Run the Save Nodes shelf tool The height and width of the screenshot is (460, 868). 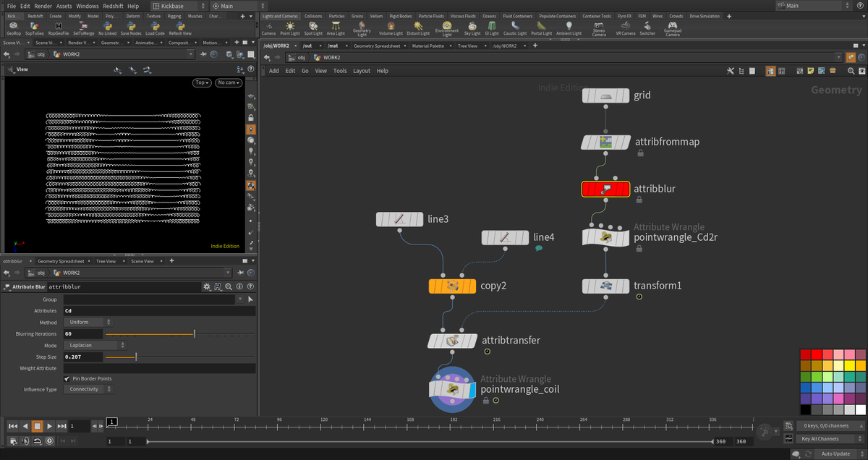[131, 28]
